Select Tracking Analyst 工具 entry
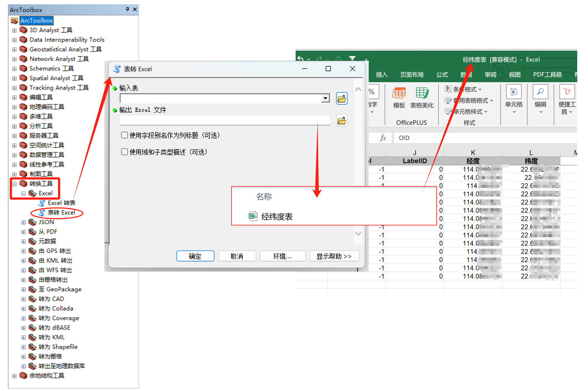Image resolution: width=588 pixels, height=391 pixels. click(59, 88)
